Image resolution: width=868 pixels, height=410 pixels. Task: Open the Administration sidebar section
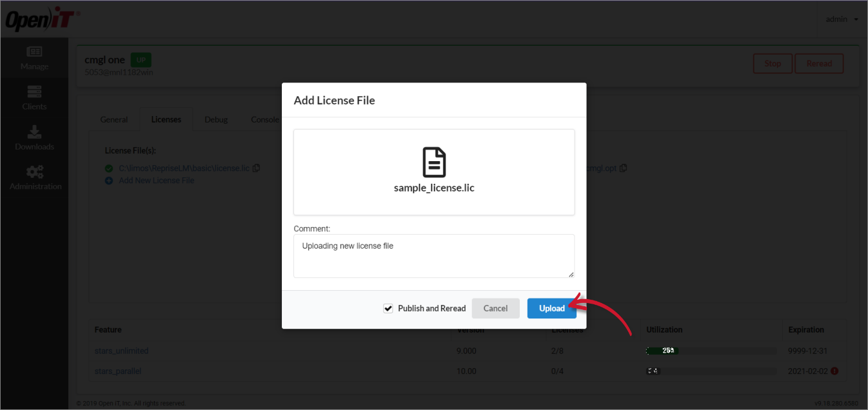tap(34, 178)
